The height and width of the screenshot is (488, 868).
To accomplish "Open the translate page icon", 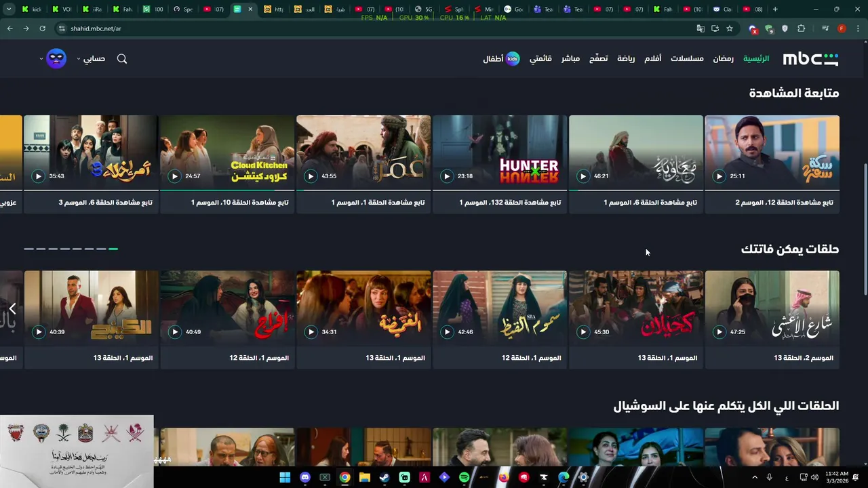I will (701, 28).
